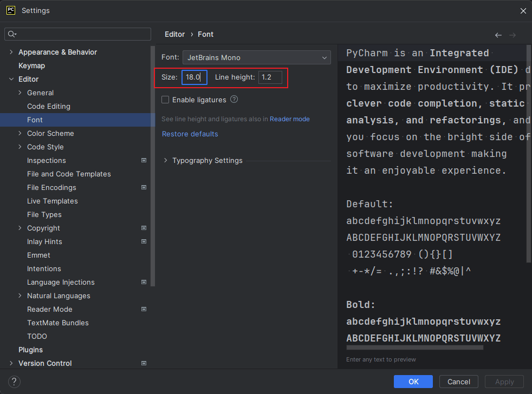Click project-level icon beside Inlay Hints
Image resolution: width=532 pixels, height=394 pixels.
tap(144, 242)
